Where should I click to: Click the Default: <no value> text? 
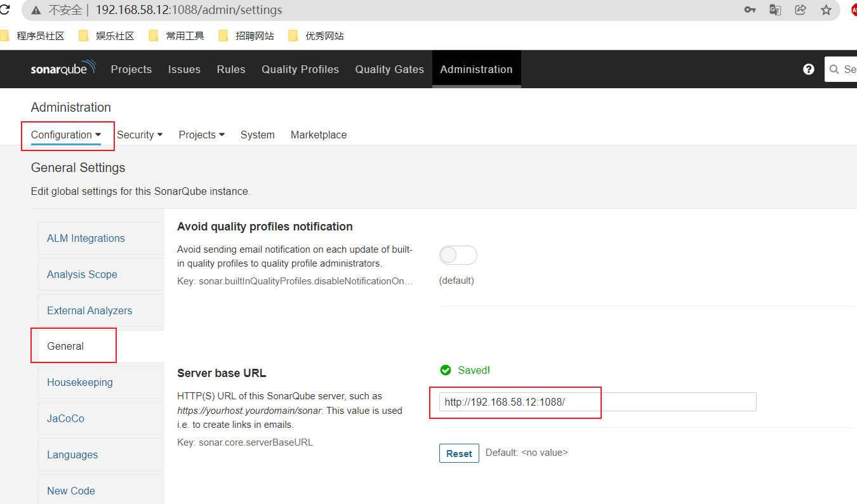tap(527, 453)
